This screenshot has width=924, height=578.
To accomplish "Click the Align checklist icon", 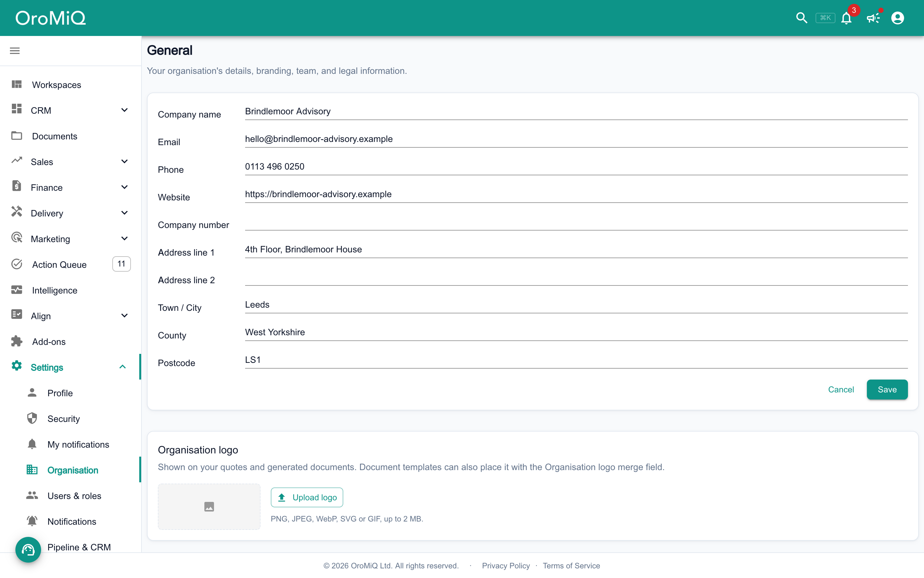I will [17, 315].
